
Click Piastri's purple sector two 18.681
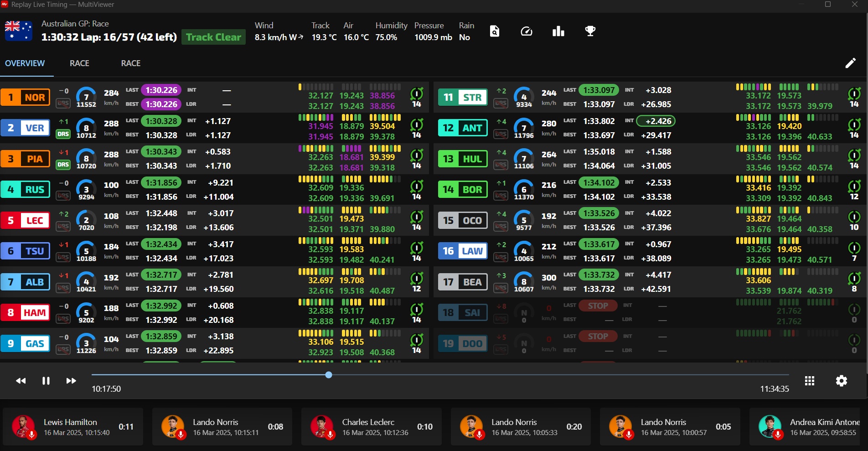(351, 157)
